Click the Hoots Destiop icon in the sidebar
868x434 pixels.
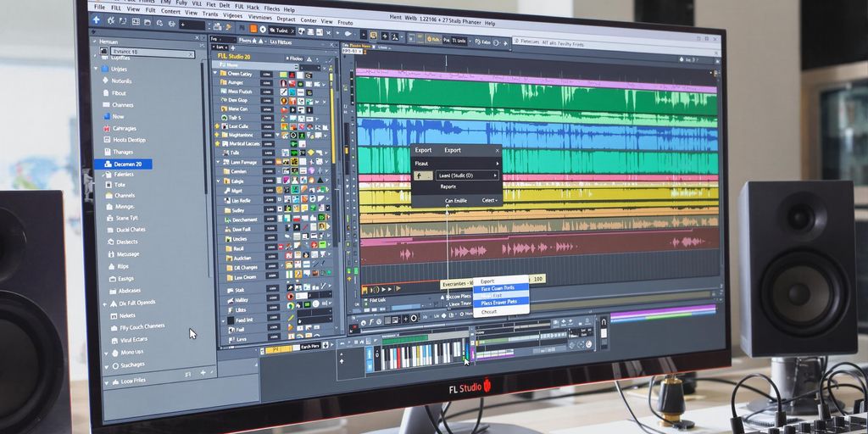pyautogui.click(x=106, y=140)
